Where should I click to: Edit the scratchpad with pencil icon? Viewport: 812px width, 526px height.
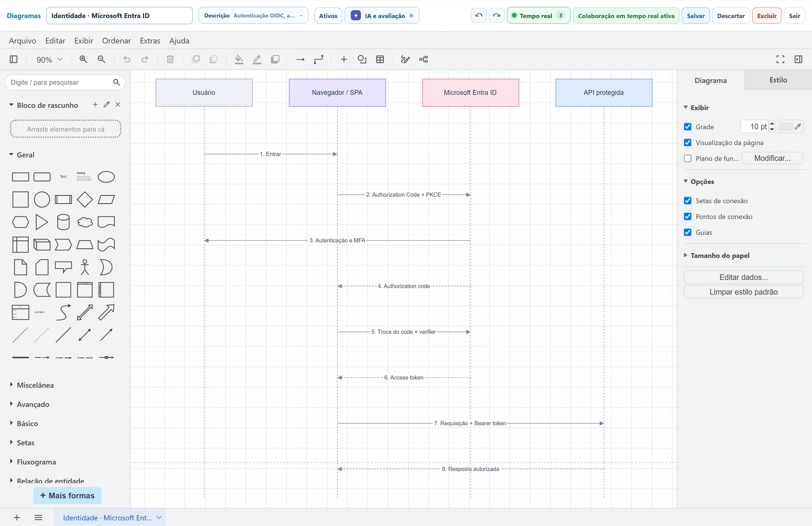click(107, 104)
